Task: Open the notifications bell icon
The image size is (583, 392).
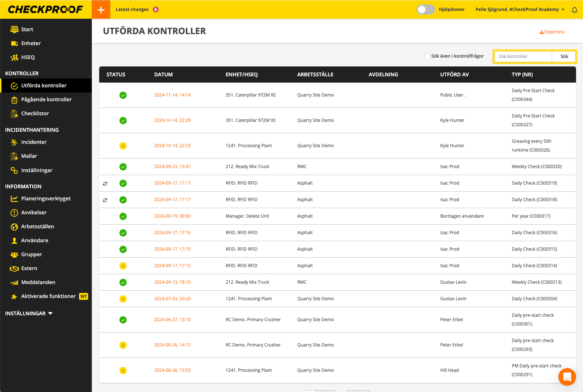Action: pyautogui.click(x=575, y=10)
